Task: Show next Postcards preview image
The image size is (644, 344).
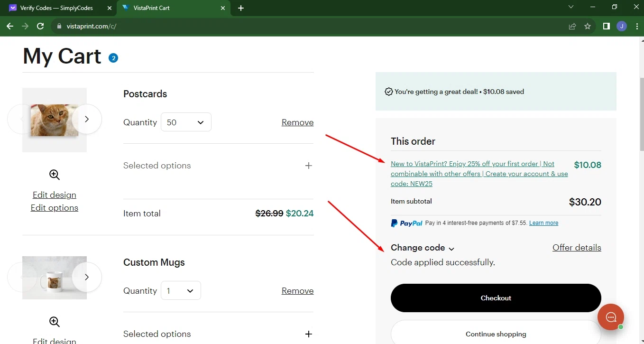Action: click(x=87, y=119)
